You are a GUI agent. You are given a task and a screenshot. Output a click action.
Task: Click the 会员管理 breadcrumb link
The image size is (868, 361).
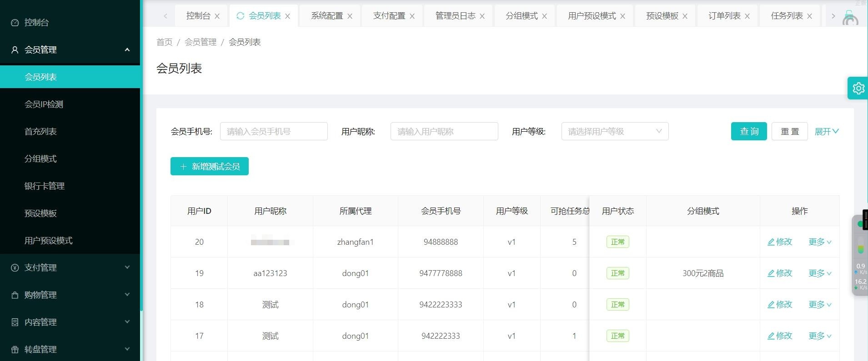point(201,42)
